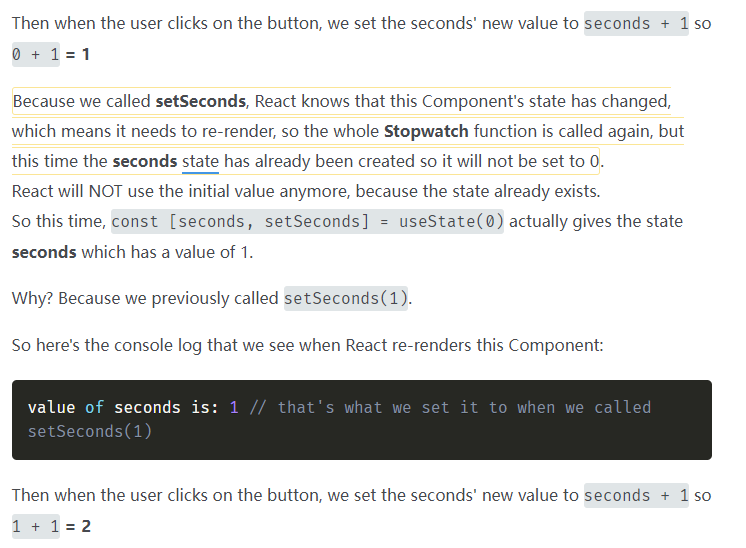Click the purple number 1 in code block
Image resolution: width=746 pixels, height=548 pixels.
tap(234, 408)
